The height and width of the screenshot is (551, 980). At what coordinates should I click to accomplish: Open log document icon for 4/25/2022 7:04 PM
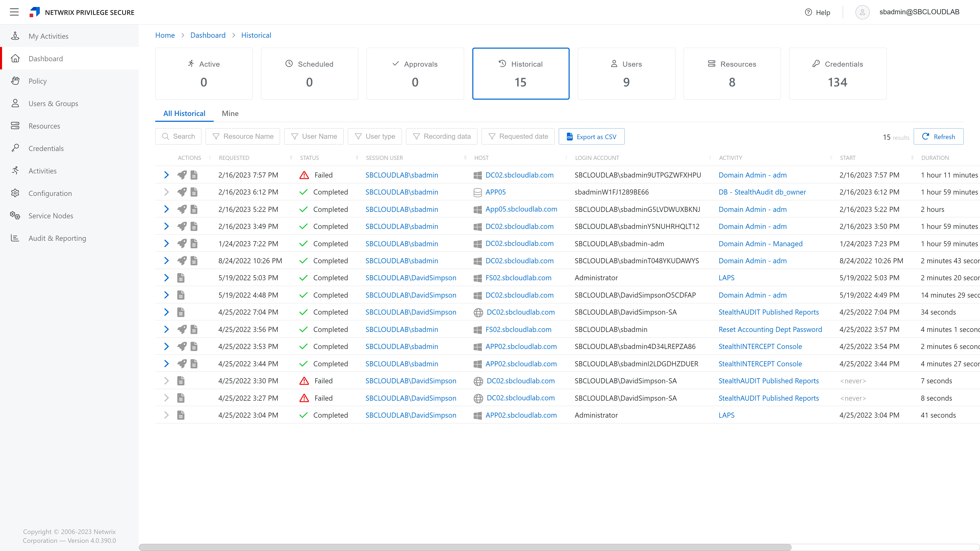[181, 312]
